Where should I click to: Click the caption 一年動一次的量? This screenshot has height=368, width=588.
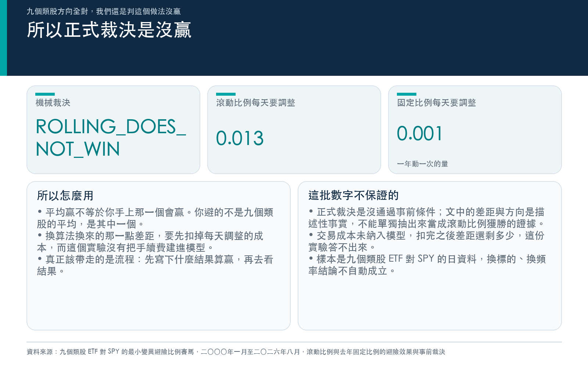pos(423,164)
